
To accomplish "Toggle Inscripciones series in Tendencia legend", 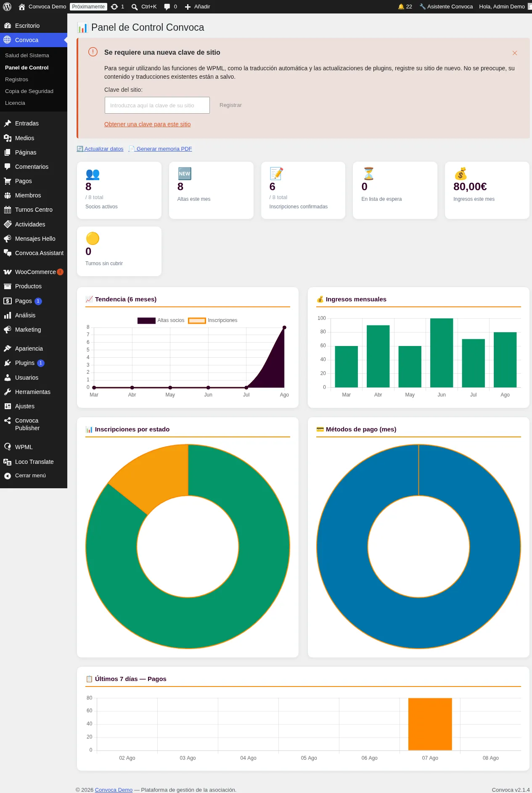I will pyautogui.click(x=213, y=320).
